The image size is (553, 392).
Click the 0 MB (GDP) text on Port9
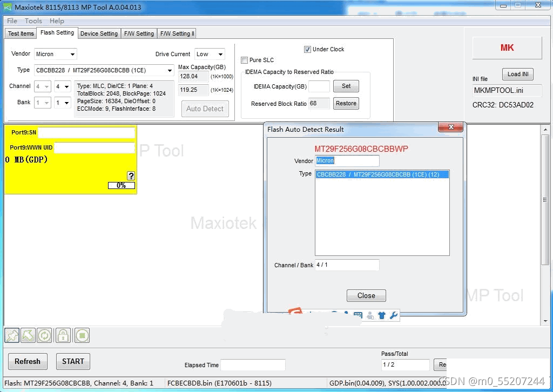(x=27, y=160)
